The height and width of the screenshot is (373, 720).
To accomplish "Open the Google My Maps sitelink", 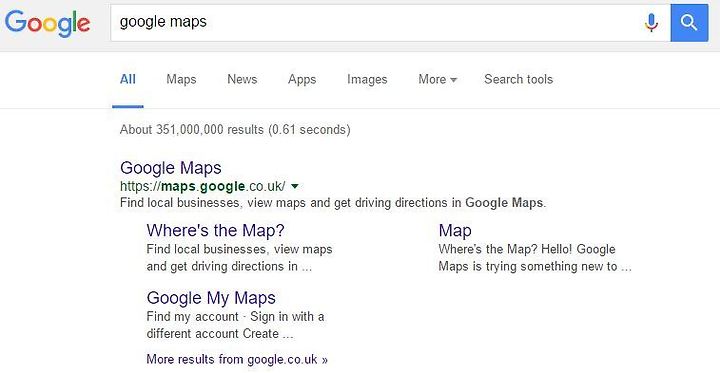I will click(211, 298).
